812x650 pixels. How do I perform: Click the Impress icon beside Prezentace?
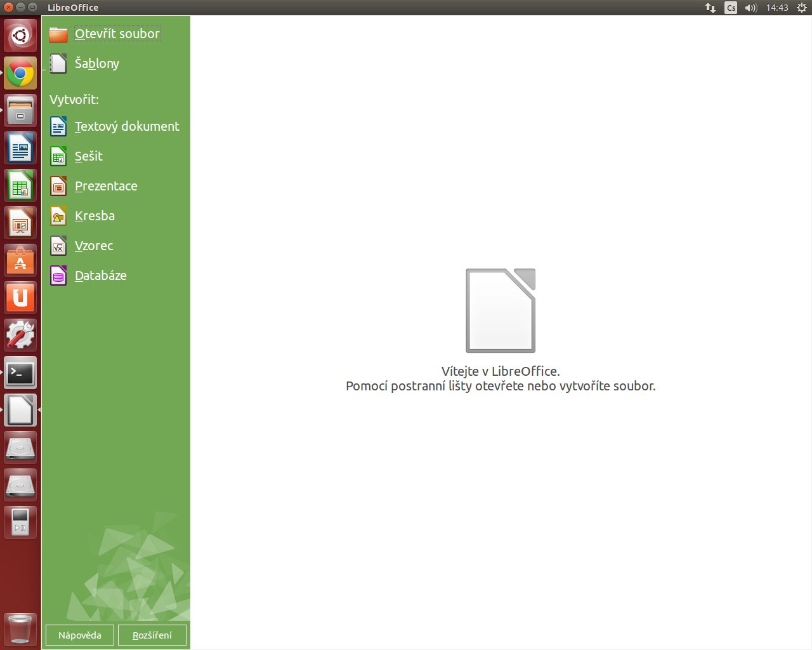coord(58,186)
